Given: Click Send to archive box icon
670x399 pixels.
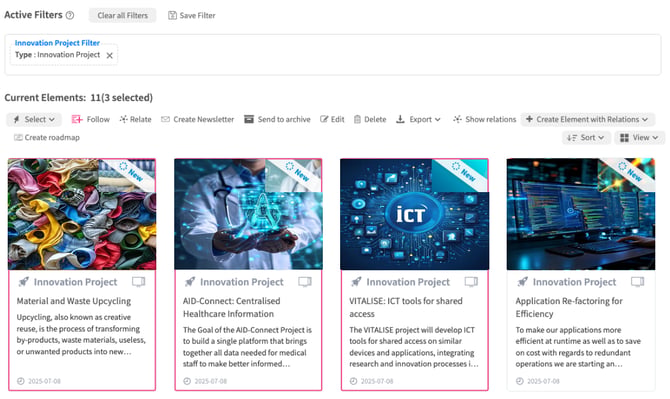Looking at the screenshot, I should pyautogui.click(x=249, y=119).
